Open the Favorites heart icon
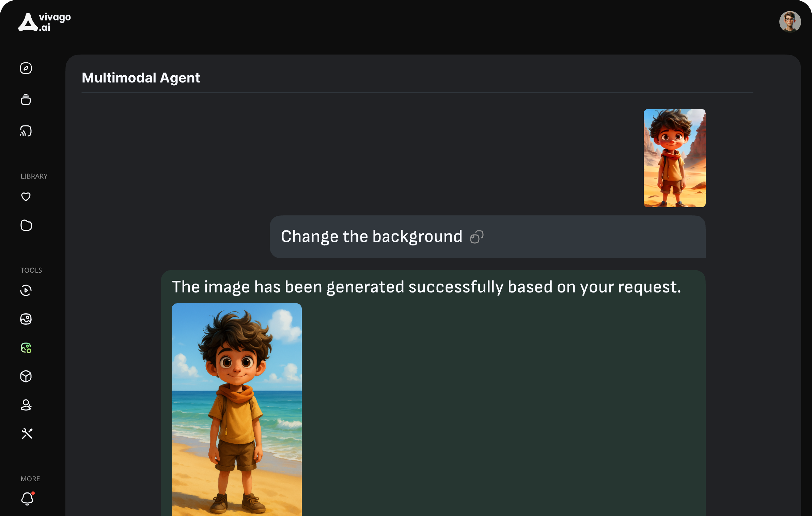 coord(26,197)
